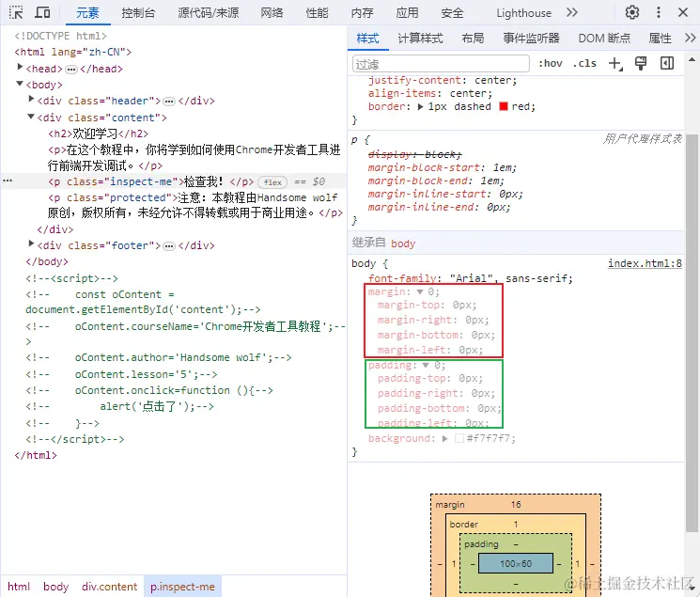Open the 内存 tab
The width and height of the screenshot is (700, 597).
tap(362, 13)
